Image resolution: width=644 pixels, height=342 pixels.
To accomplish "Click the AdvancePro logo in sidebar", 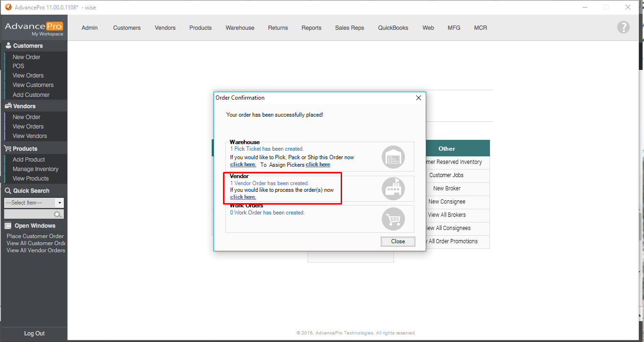I will (34, 28).
